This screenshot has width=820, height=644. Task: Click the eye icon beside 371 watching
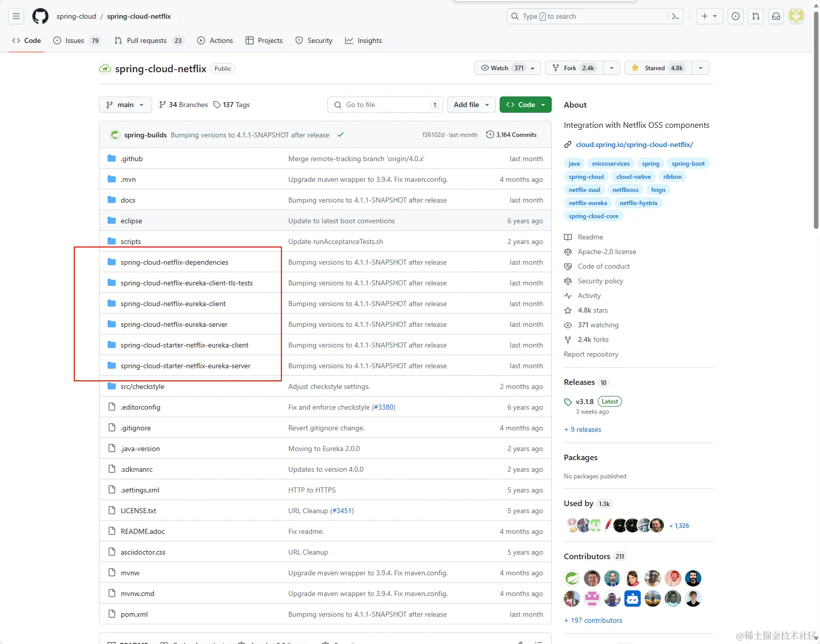point(568,325)
